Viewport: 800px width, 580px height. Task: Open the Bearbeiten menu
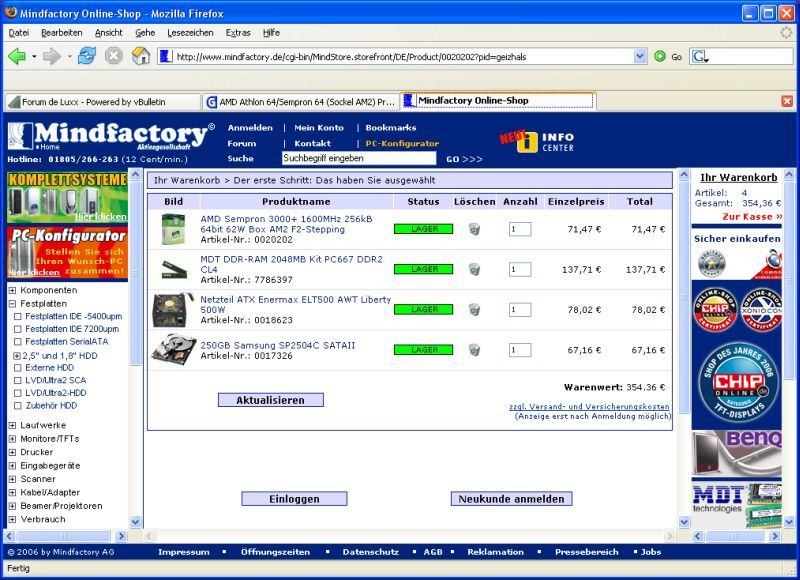pyautogui.click(x=62, y=33)
